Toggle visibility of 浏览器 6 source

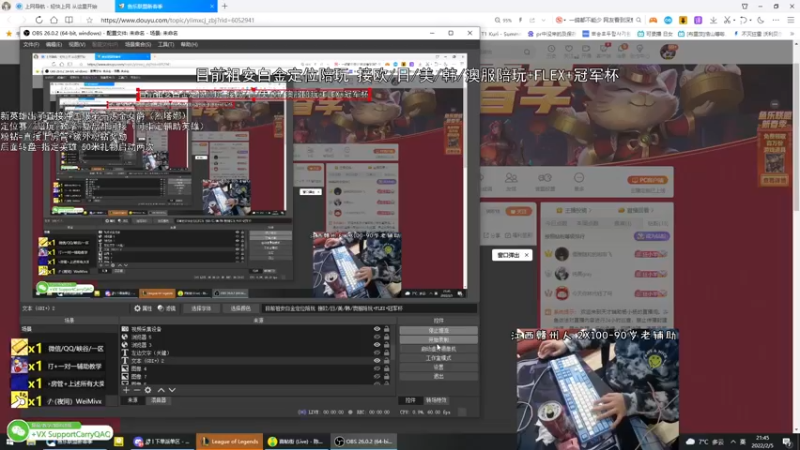click(x=377, y=337)
